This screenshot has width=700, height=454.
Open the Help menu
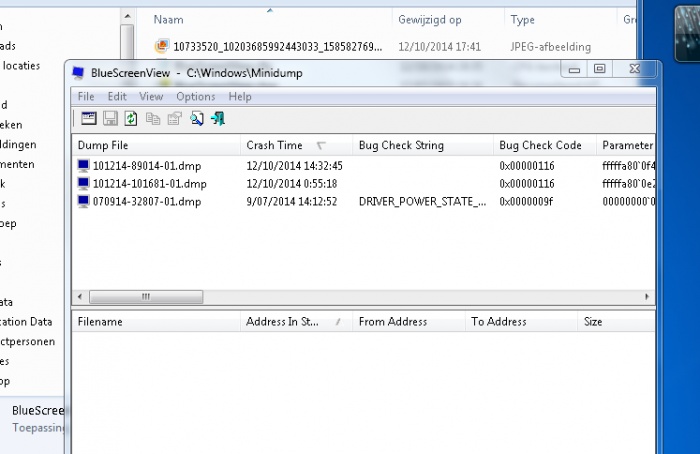pyautogui.click(x=240, y=96)
